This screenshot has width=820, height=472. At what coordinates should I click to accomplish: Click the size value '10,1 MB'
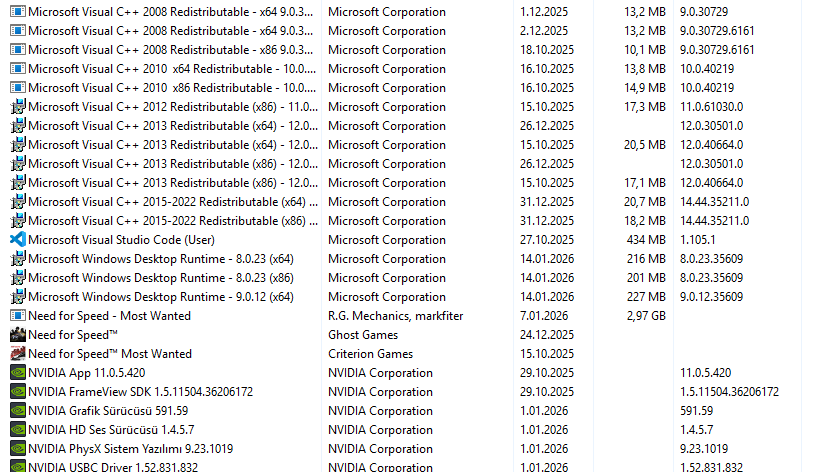(645, 50)
